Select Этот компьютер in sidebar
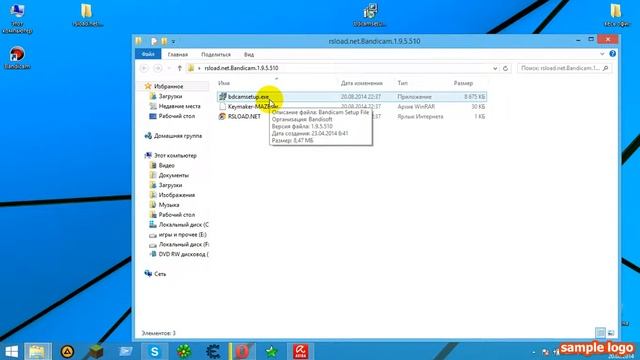The height and width of the screenshot is (360, 640). coord(175,156)
